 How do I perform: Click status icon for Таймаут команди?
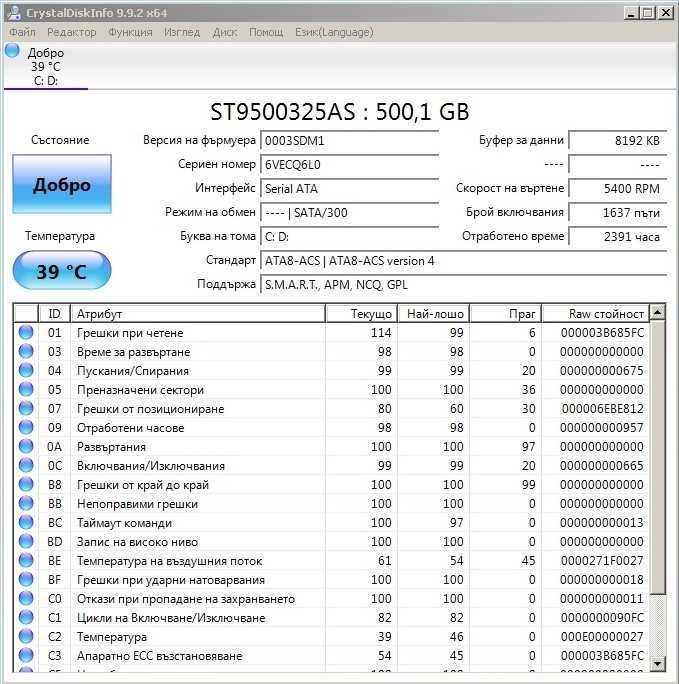point(26,522)
